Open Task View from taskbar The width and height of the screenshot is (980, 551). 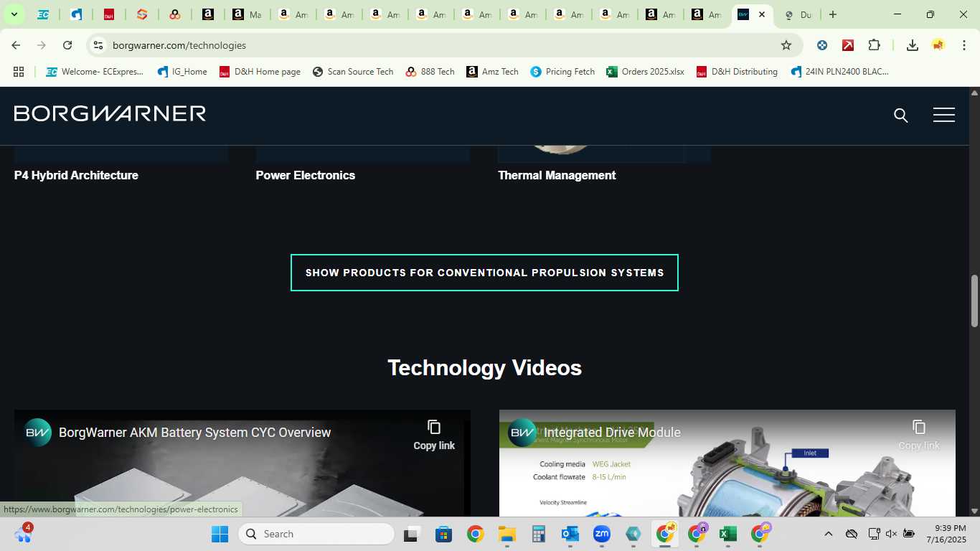click(411, 534)
